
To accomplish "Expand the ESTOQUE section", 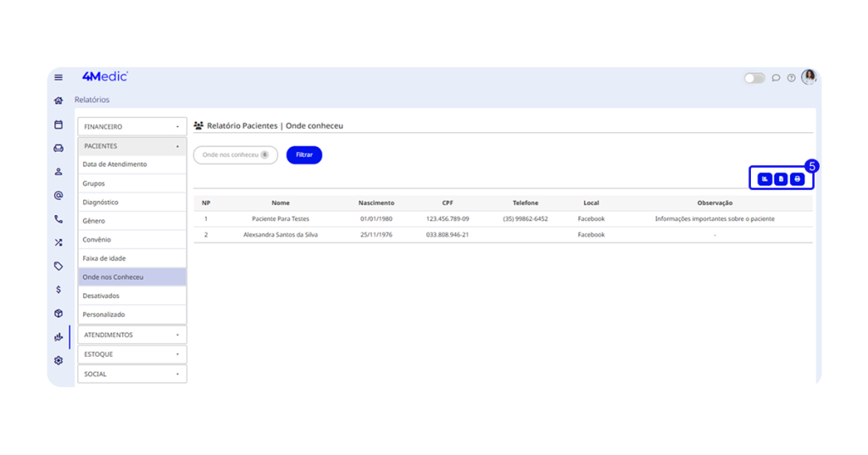I will (x=132, y=354).
